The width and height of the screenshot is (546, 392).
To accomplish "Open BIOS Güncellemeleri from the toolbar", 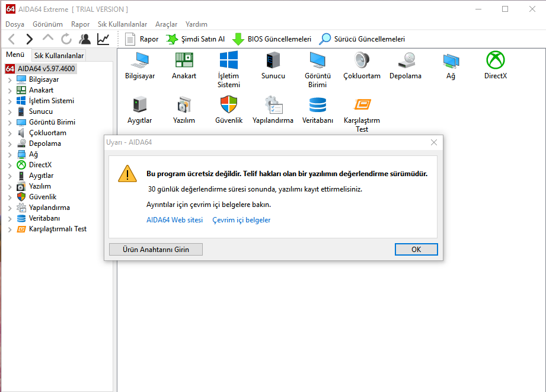I will (272, 39).
